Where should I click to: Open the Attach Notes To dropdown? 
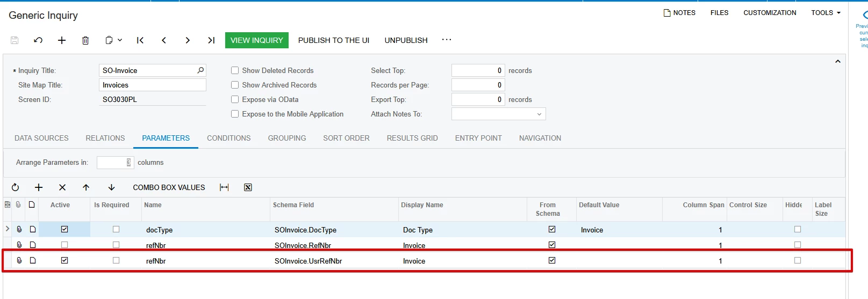pyautogui.click(x=539, y=114)
